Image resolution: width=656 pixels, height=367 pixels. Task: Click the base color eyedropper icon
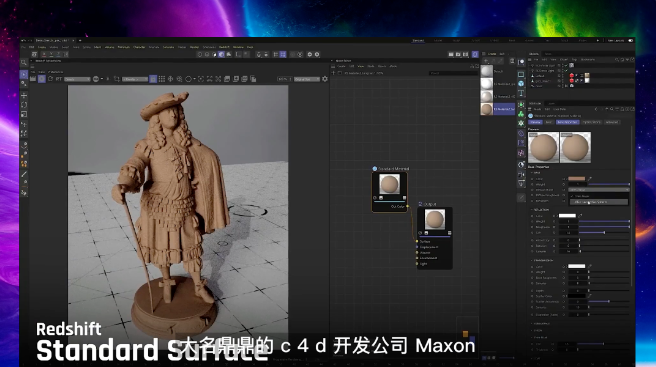(590, 179)
